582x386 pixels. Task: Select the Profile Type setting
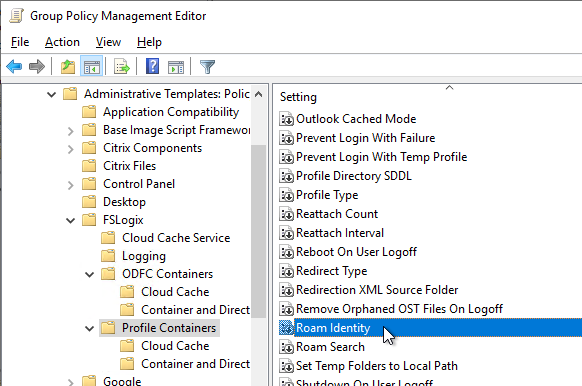coord(327,195)
